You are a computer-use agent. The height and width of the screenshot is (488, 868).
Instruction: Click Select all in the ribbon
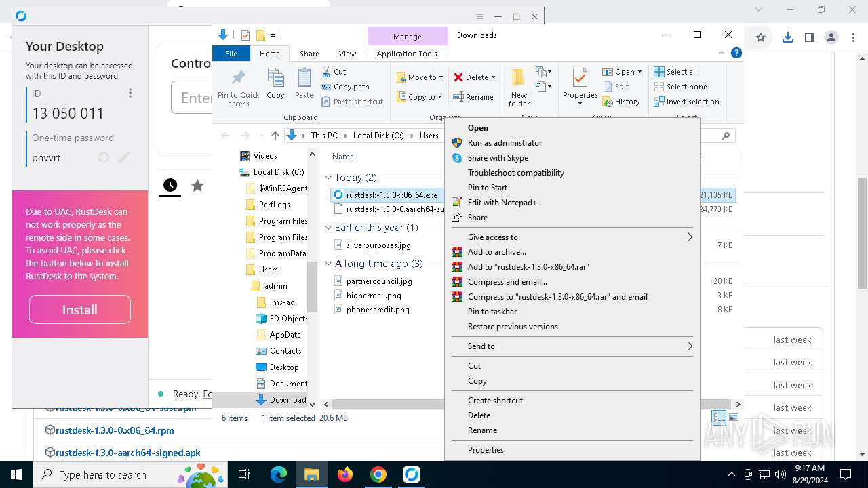tap(675, 72)
